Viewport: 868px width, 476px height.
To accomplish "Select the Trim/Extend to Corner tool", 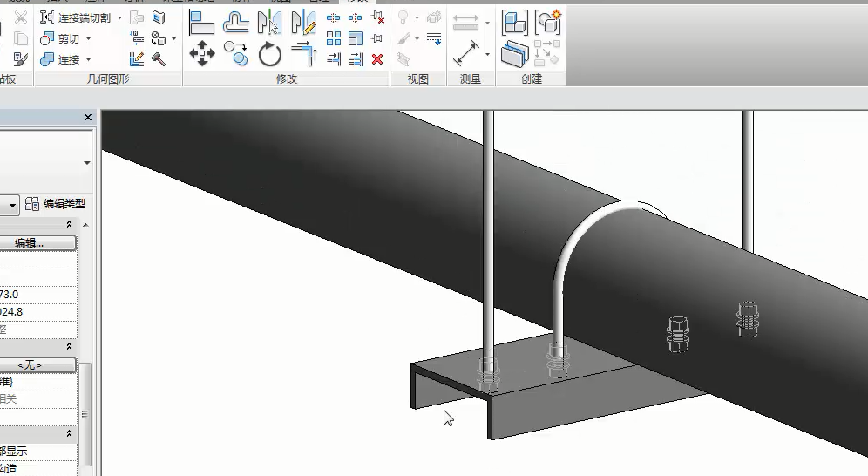I will [x=303, y=54].
